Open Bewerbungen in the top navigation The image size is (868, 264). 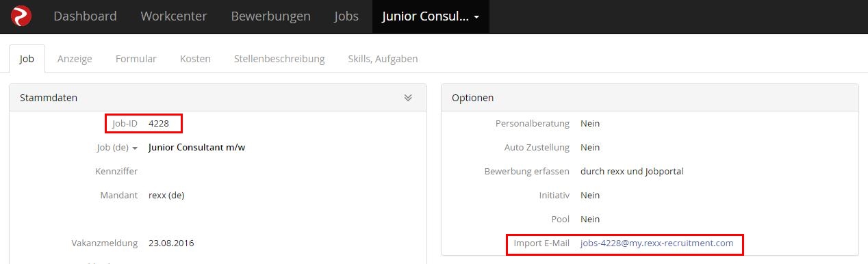(270, 16)
